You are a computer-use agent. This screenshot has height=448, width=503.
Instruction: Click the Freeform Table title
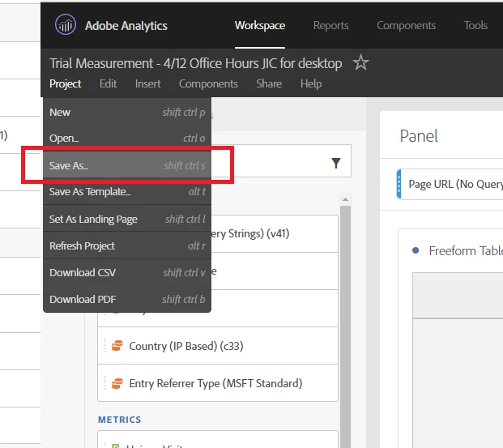coord(466,250)
